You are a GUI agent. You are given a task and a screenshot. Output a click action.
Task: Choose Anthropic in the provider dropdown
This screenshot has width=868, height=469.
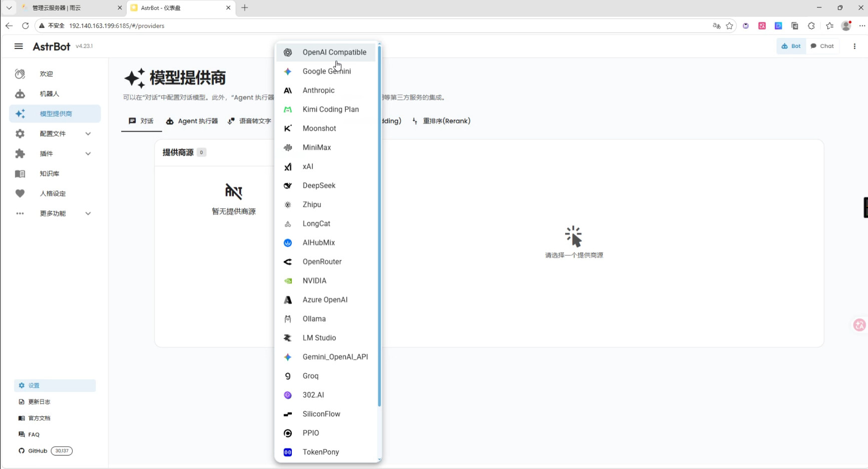click(318, 91)
